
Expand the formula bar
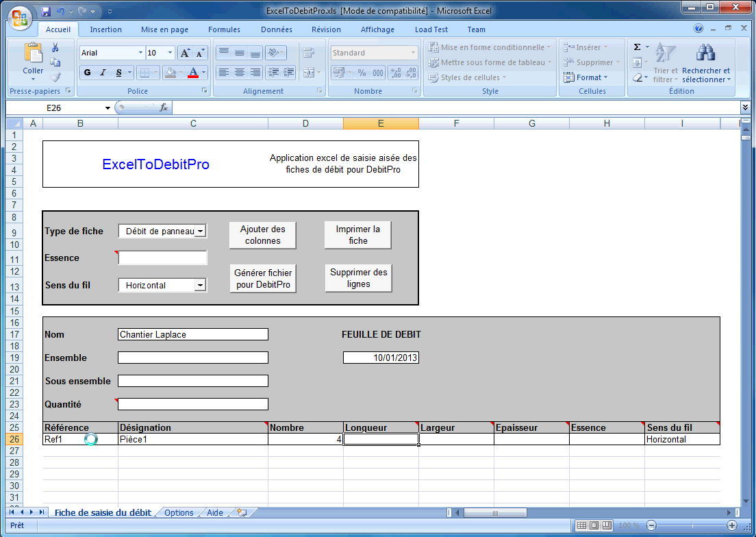click(746, 108)
